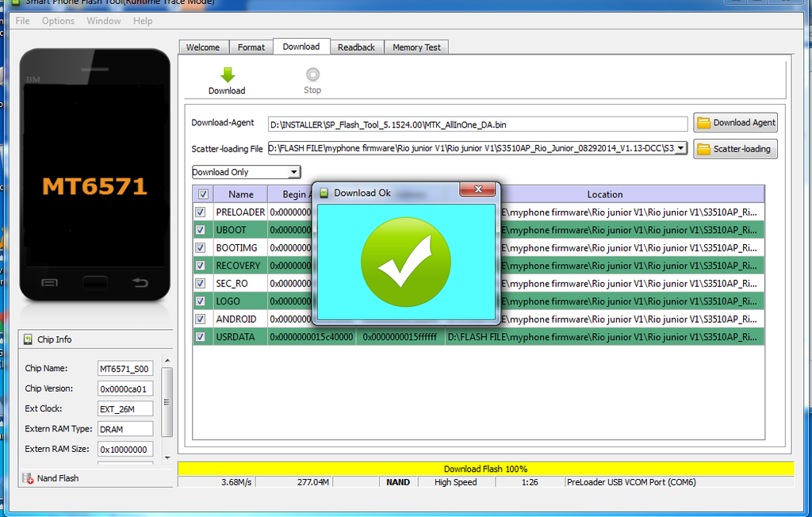Image resolution: width=812 pixels, height=517 pixels.
Task: Click the phone Back arrow graphic
Action: 140,282
